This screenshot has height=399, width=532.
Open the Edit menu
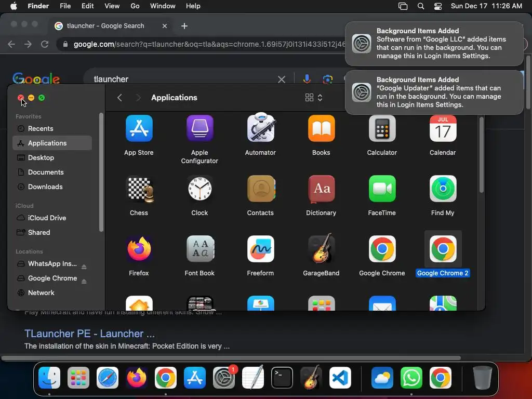click(x=87, y=6)
